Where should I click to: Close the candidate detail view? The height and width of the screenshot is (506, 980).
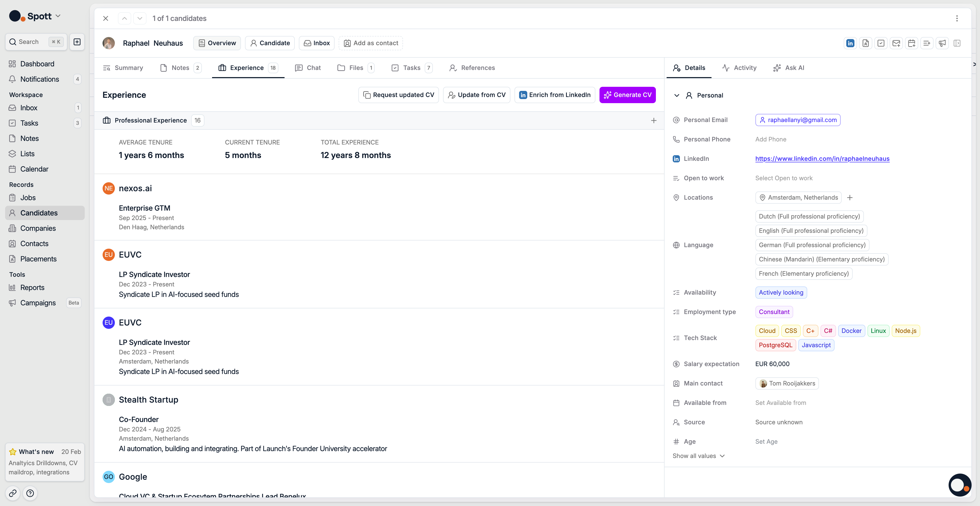tap(106, 18)
